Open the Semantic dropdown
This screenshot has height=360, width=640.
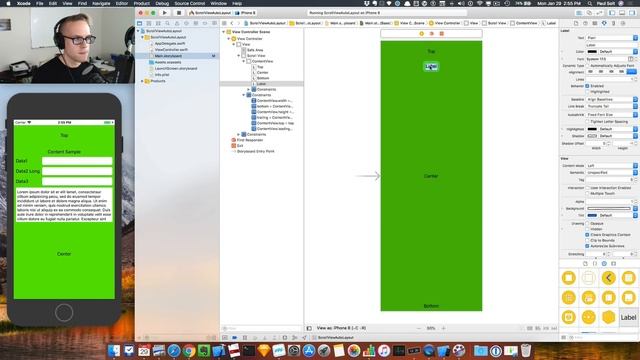click(612, 173)
